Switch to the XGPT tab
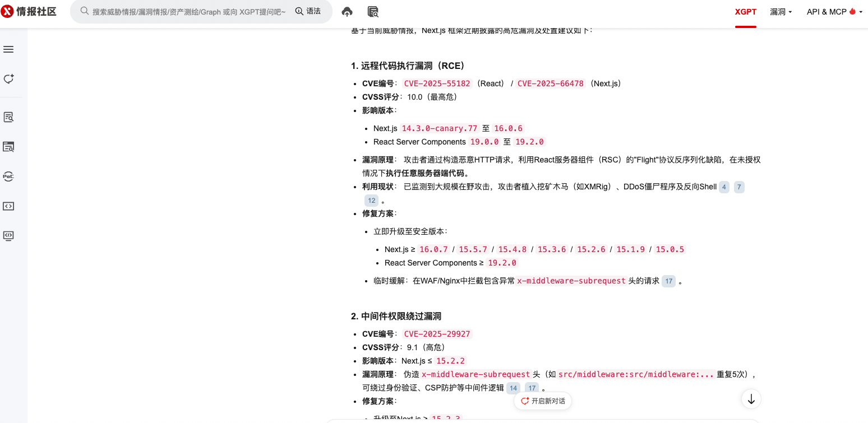Viewport: 868px width, 423px height. (x=745, y=12)
